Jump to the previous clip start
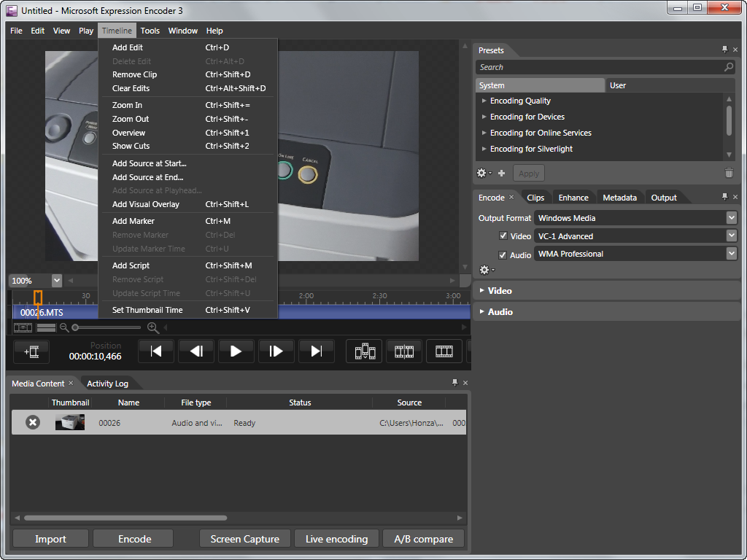Viewport: 747px width, 560px height. pyautogui.click(x=156, y=351)
